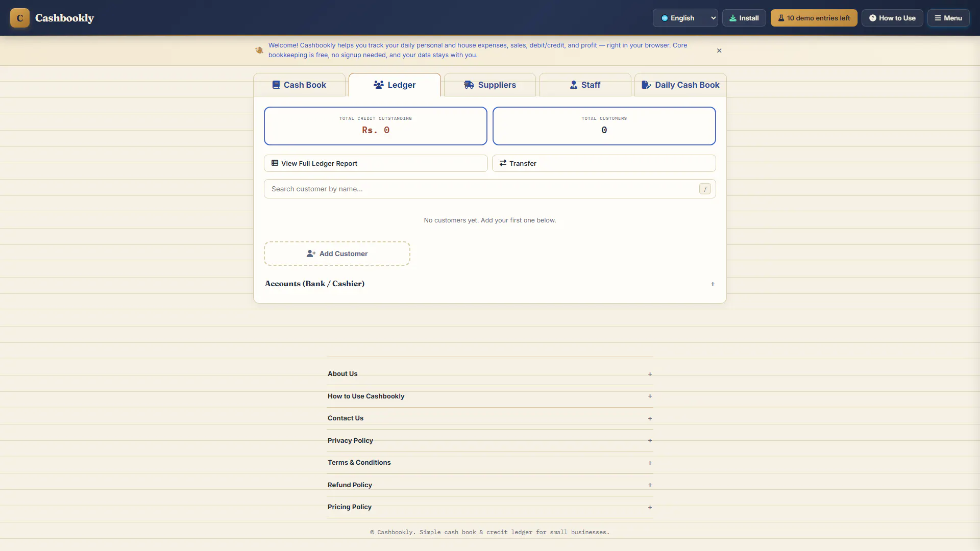This screenshot has width=980, height=551.
Task: Click the hamburger icon on Menu button
Action: (x=938, y=18)
